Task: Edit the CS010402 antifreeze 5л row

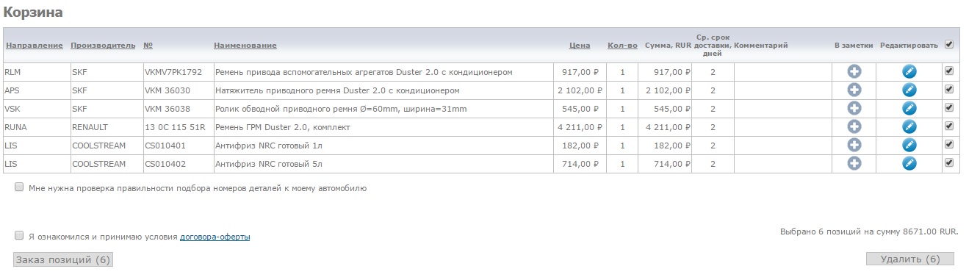Action: pyautogui.click(x=909, y=163)
